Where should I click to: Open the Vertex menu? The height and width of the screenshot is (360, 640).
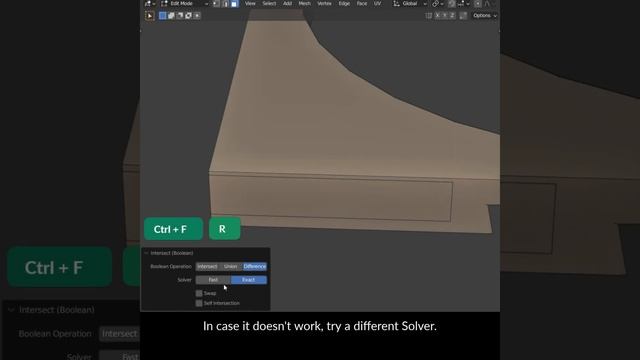pyautogui.click(x=324, y=4)
